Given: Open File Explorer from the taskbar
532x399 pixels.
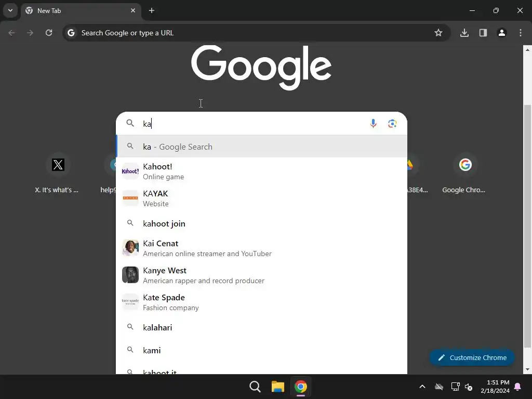Looking at the screenshot, I should point(277,387).
